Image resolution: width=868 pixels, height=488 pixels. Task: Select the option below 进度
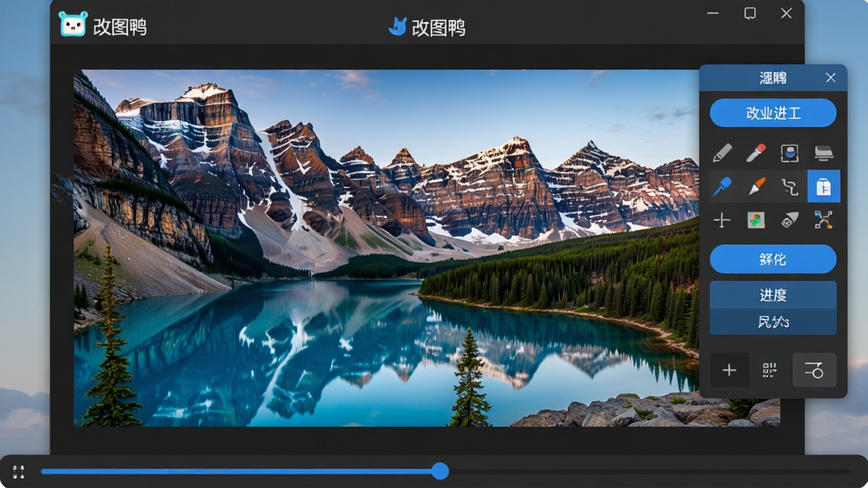pyautogui.click(x=773, y=321)
